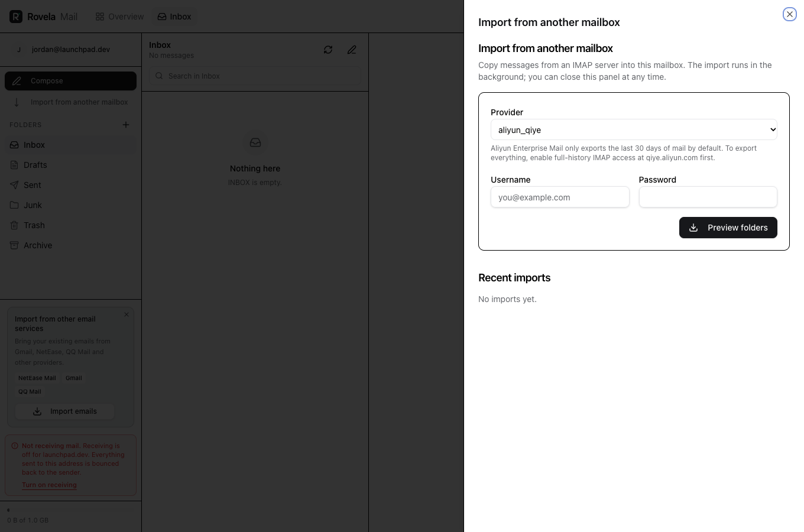
Task: Click the 'No imports yet.' text
Action: pos(507,299)
